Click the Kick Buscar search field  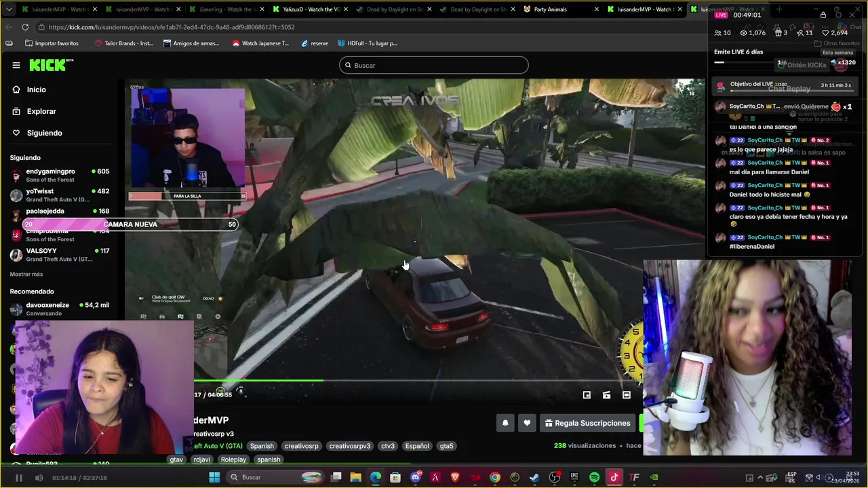pyautogui.click(x=434, y=65)
